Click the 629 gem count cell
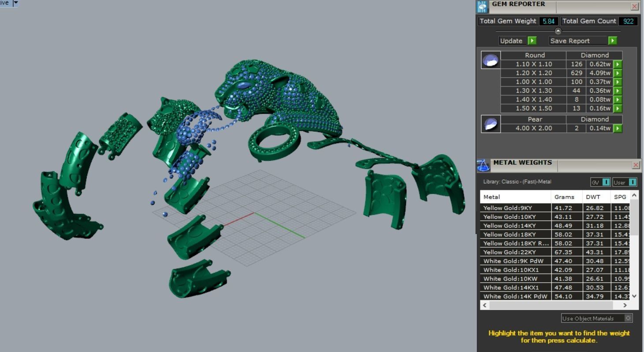Image resolution: width=644 pixels, height=352 pixels. 576,73
